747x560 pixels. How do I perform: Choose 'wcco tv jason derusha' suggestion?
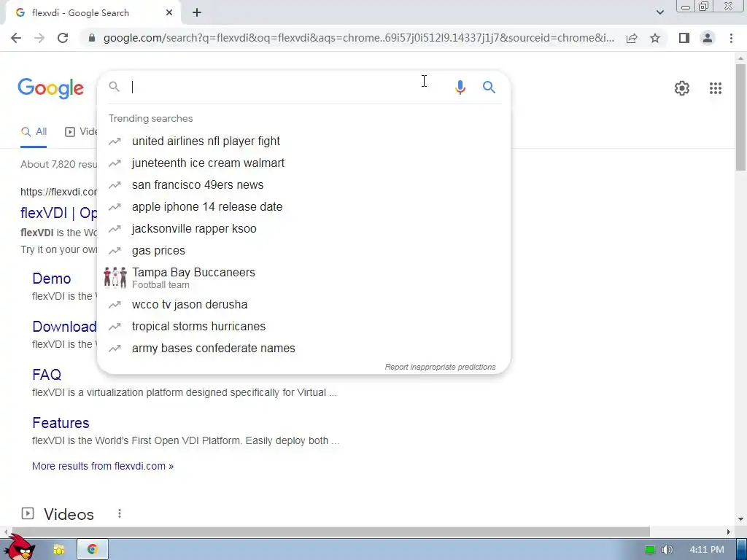(303, 304)
